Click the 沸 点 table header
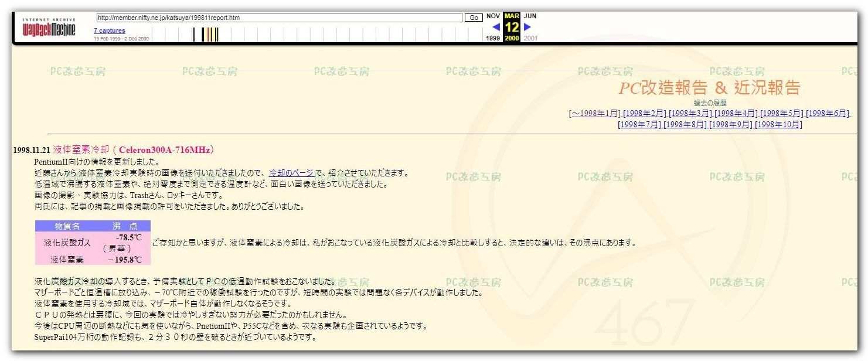 coord(125,226)
